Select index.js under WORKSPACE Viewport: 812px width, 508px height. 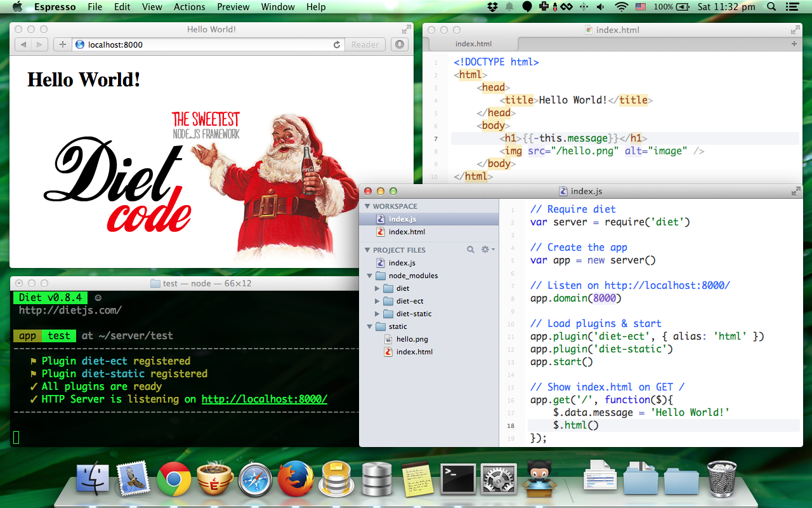[x=429, y=219]
